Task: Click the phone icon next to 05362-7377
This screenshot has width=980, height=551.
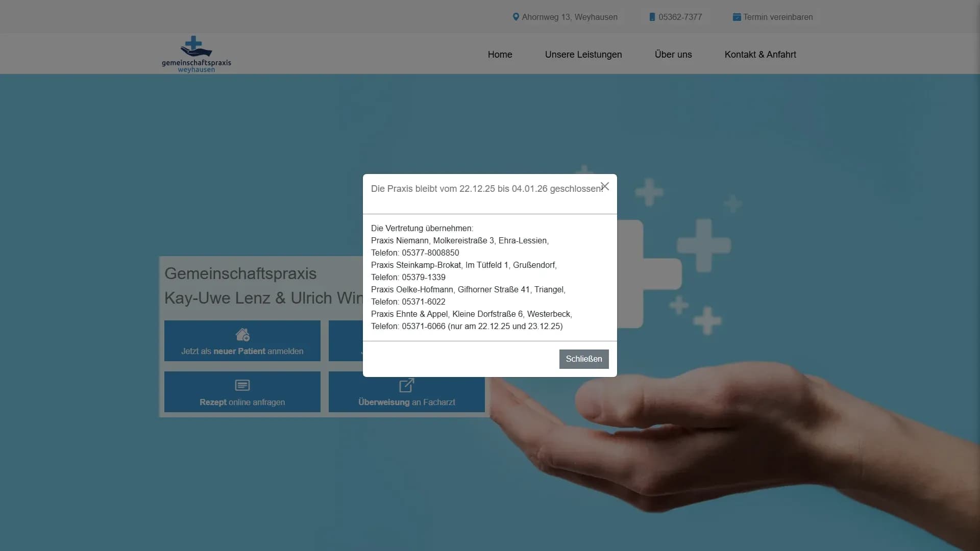Action: coord(652,17)
